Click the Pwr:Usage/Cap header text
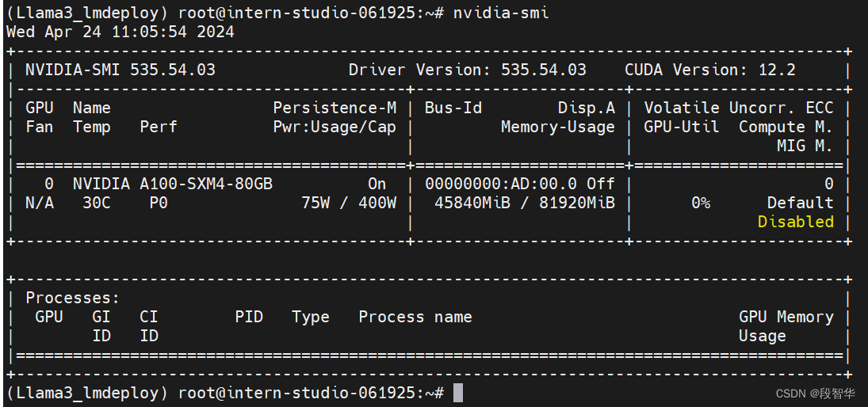 pyautogui.click(x=335, y=127)
